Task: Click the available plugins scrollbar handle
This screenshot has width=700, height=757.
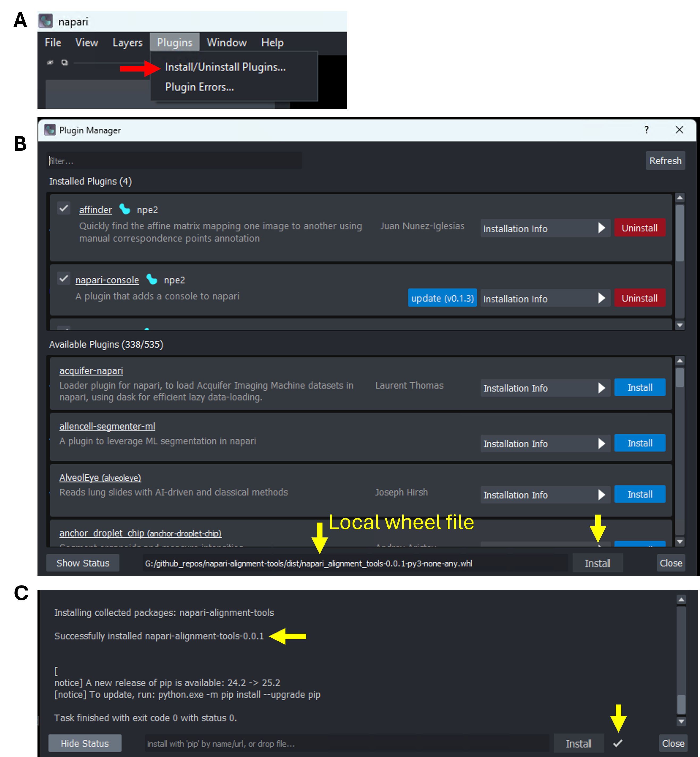Action: pyautogui.click(x=680, y=377)
